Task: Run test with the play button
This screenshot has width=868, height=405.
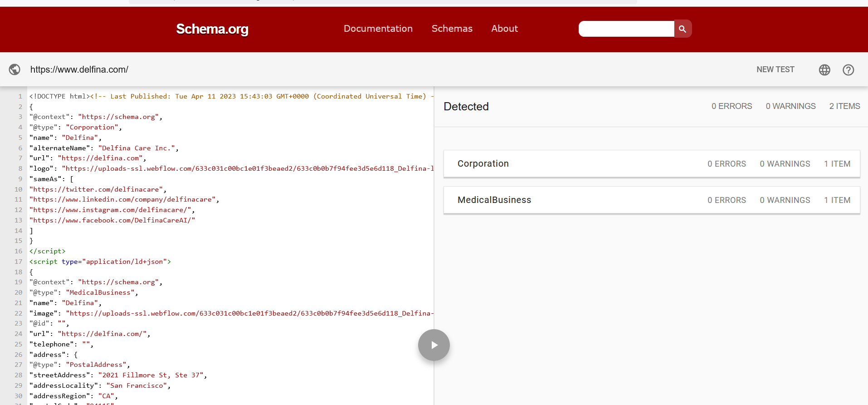Action: point(434,345)
